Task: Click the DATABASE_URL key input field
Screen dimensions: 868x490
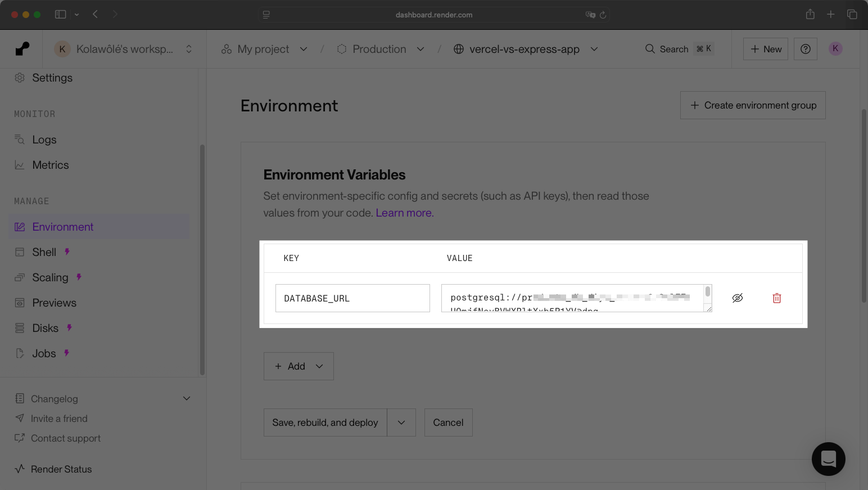Action: click(x=352, y=298)
